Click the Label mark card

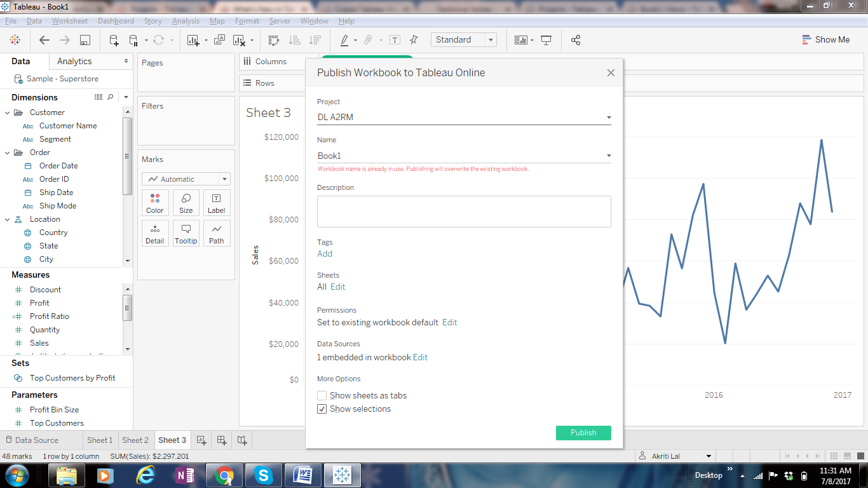point(217,203)
